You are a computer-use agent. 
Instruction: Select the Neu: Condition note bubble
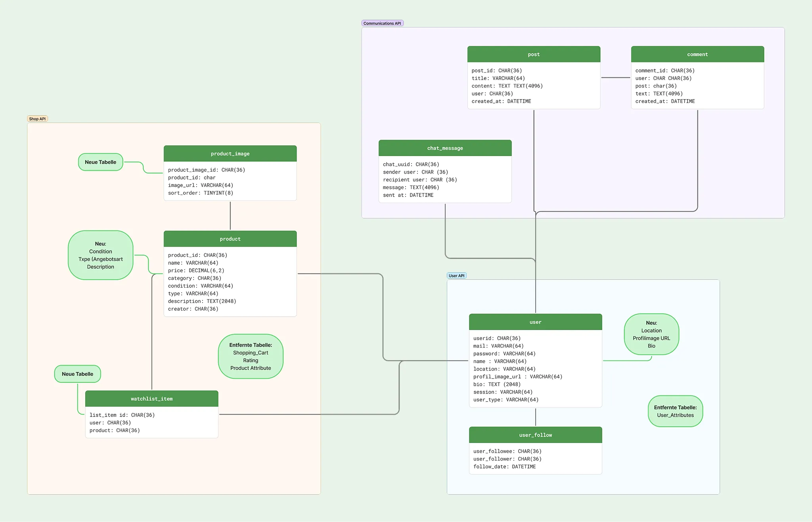pyautogui.click(x=101, y=255)
